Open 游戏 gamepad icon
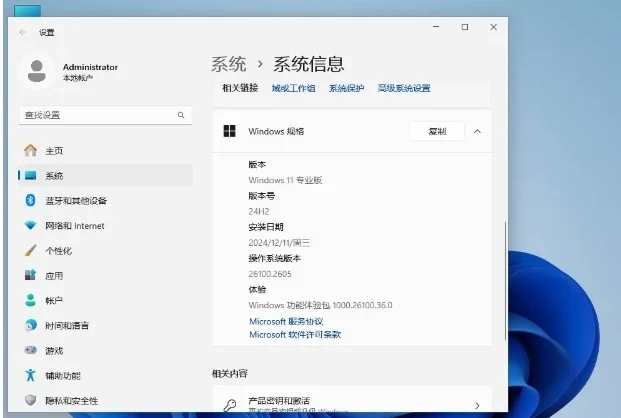The image size is (621, 418). (30, 350)
